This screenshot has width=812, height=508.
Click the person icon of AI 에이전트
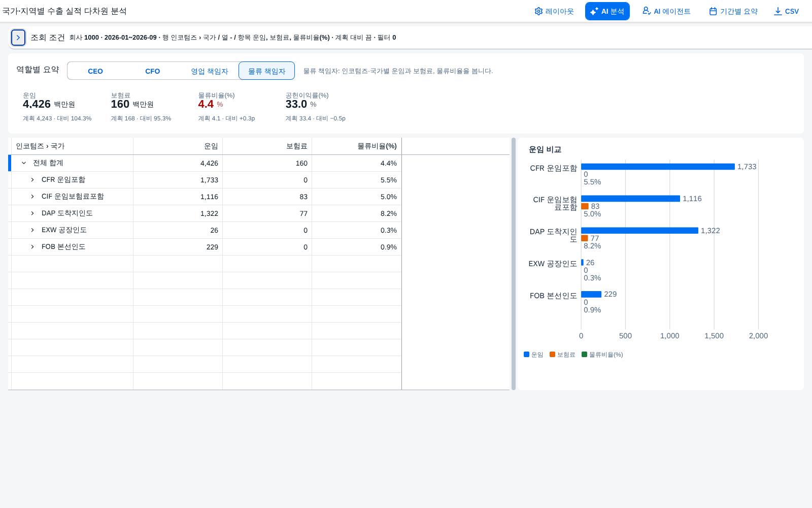[x=646, y=11]
